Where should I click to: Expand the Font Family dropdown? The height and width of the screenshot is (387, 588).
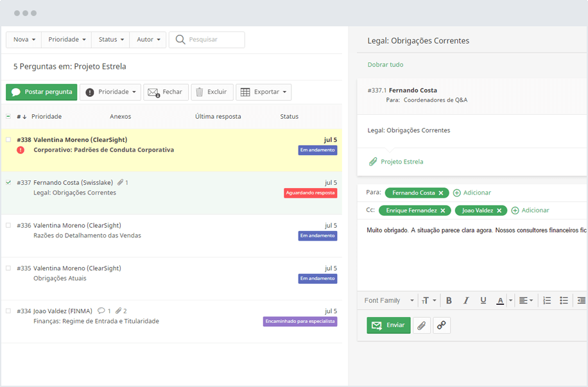[x=390, y=300]
